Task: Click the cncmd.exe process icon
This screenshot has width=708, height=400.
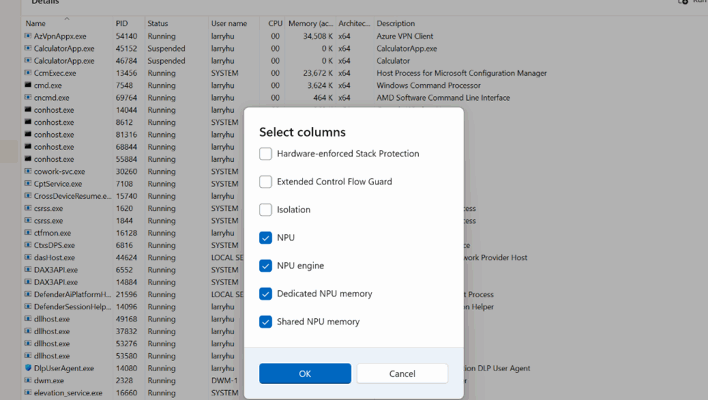Action: tap(28, 97)
